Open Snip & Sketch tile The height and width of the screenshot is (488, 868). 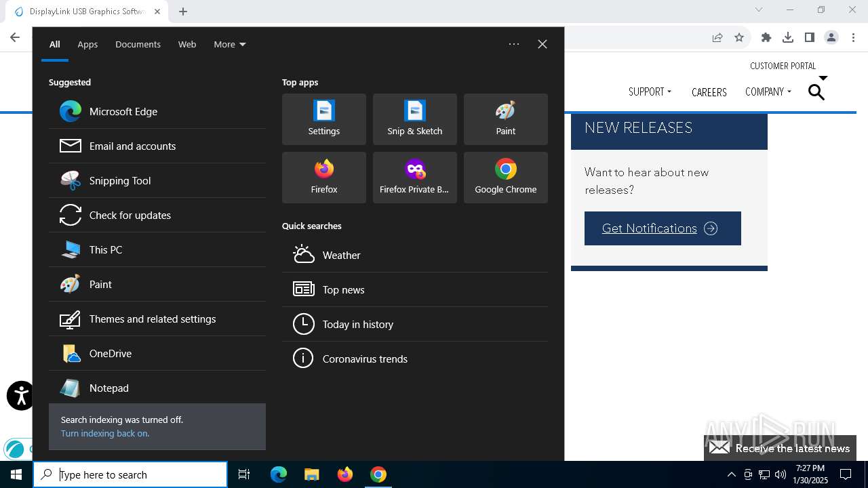click(415, 119)
